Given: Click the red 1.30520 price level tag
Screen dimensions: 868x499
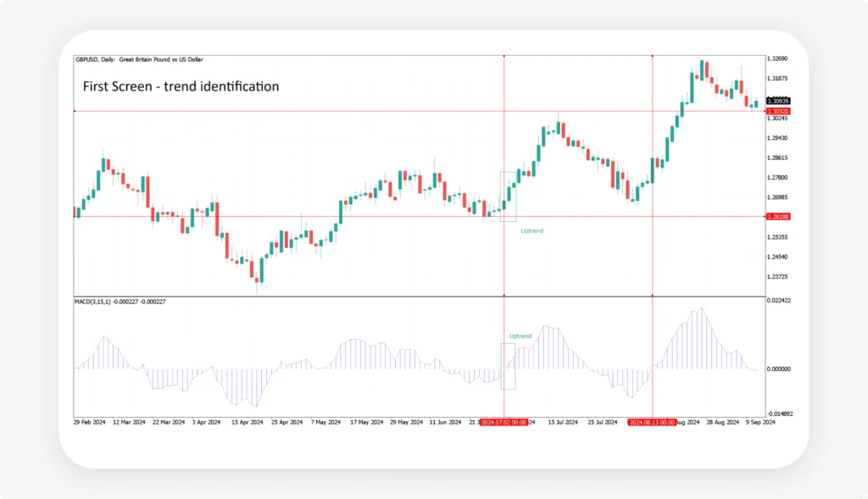Looking at the screenshot, I should pyautogui.click(x=778, y=111).
